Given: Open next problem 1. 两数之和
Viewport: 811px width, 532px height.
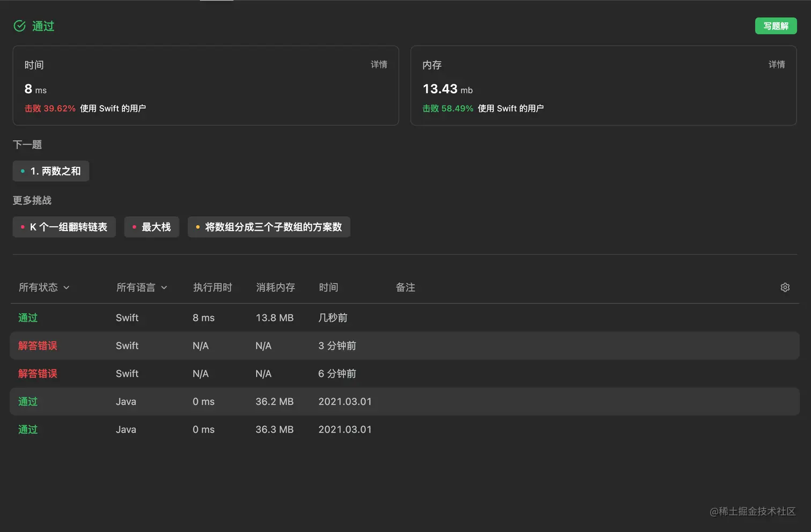Looking at the screenshot, I should tap(51, 171).
